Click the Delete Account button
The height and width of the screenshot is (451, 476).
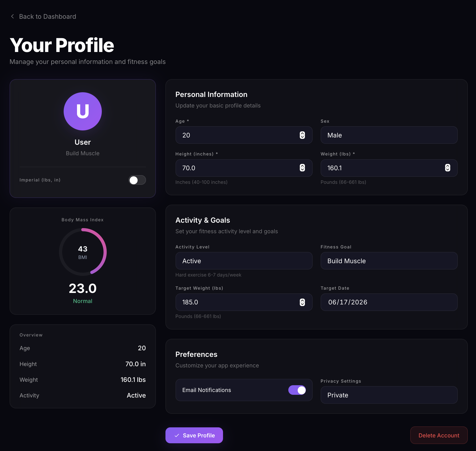439,435
